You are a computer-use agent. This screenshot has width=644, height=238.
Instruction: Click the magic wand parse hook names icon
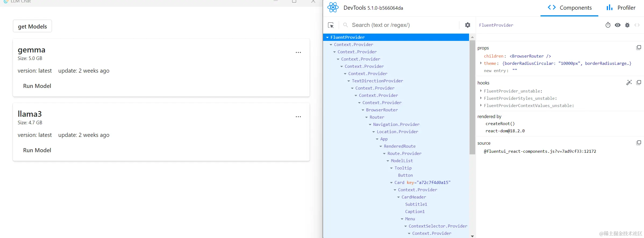tap(629, 83)
